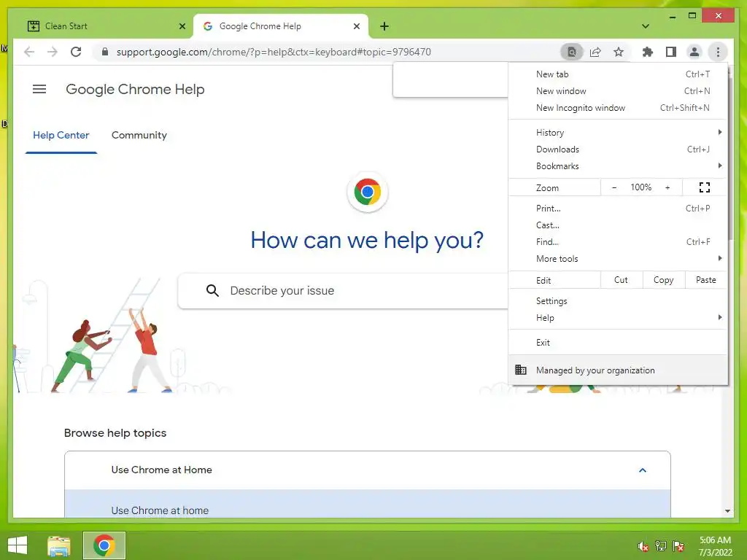Open File Explorer from taskbar
The image size is (747, 560).
(59, 545)
